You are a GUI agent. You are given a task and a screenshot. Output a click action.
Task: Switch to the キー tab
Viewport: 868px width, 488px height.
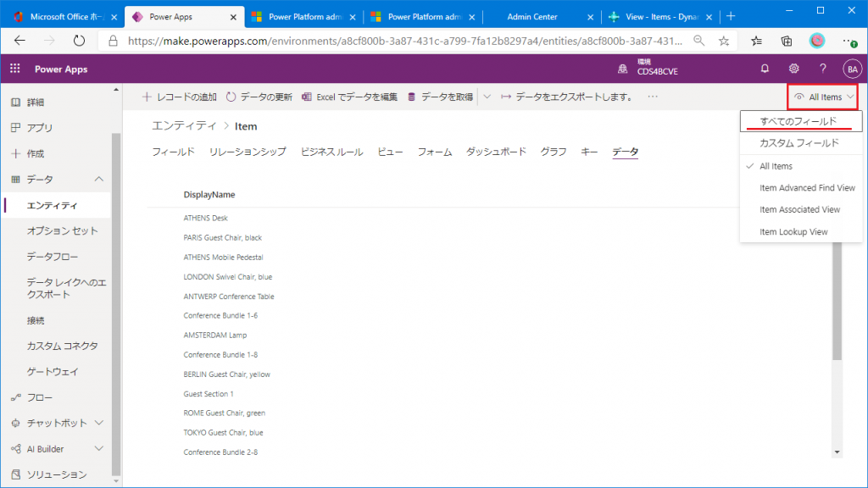(x=589, y=152)
